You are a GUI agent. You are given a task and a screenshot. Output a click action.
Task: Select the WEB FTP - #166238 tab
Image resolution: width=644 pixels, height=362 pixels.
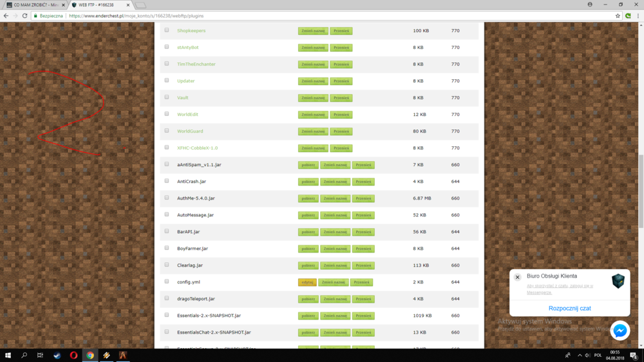[x=100, y=5]
